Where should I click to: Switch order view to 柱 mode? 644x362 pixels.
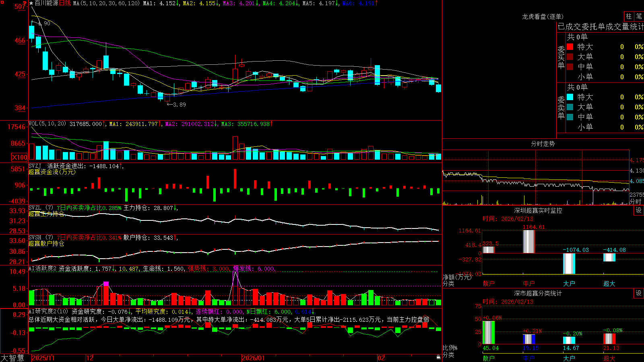(629, 16)
